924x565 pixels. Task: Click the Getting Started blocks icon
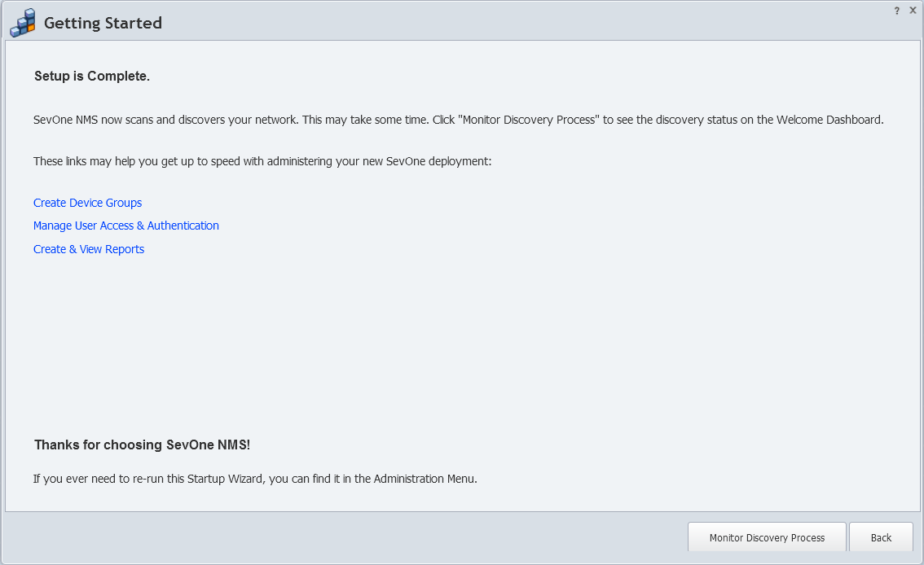click(x=23, y=23)
